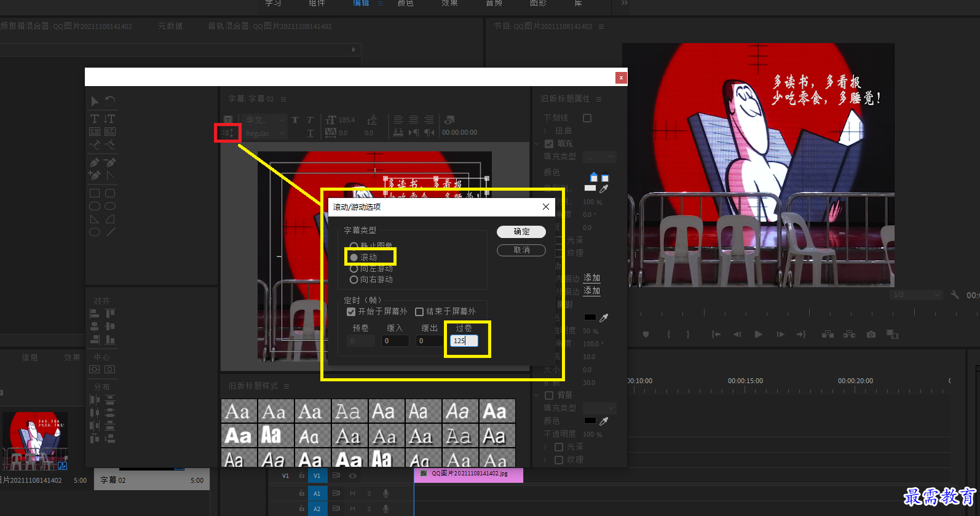Image resolution: width=980 pixels, height=516 pixels.
Task: Toggle underline text button in title toolbar
Action: [x=310, y=133]
